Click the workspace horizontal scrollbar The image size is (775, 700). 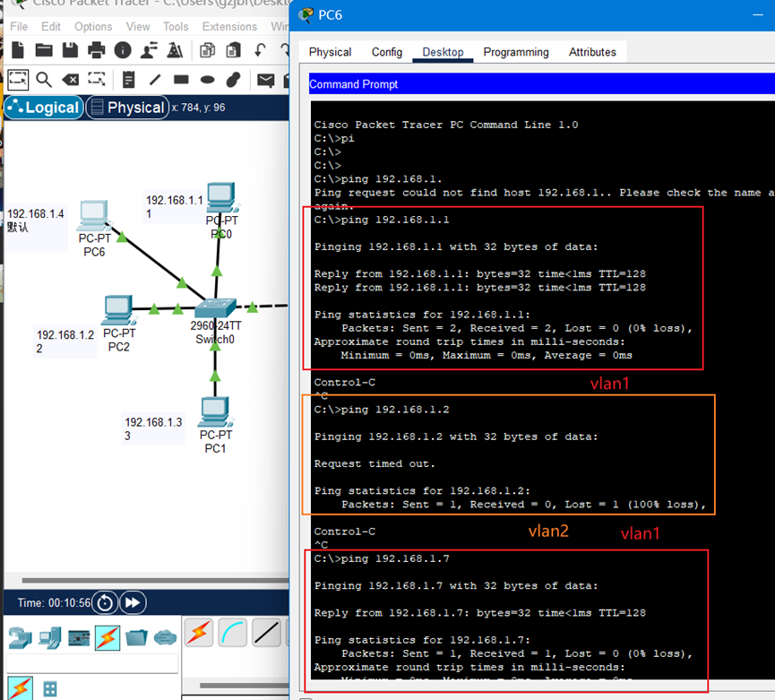point(155,580)
